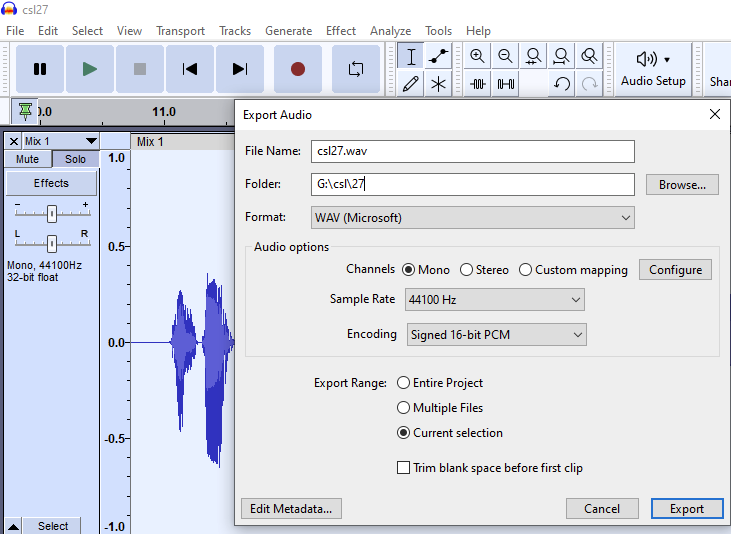Click the Skip to Start button

189,69
